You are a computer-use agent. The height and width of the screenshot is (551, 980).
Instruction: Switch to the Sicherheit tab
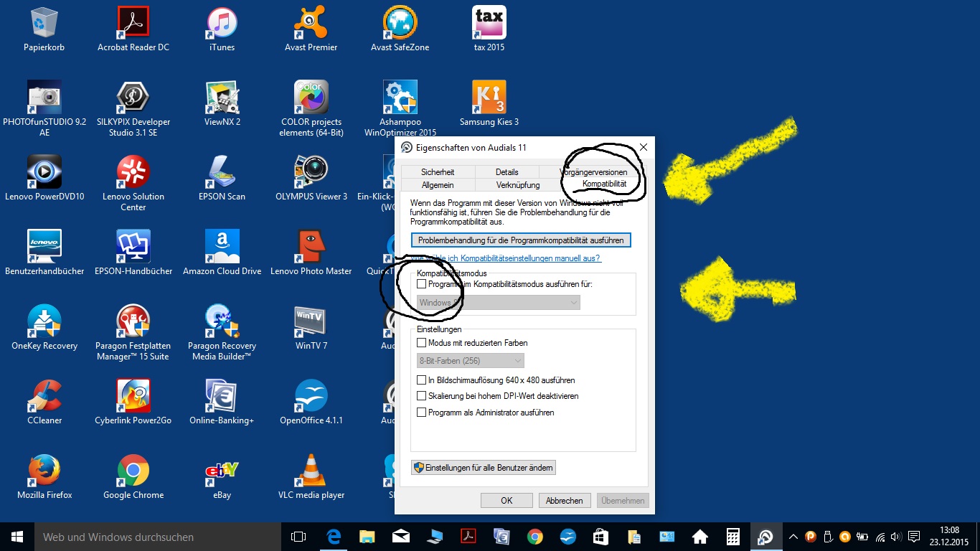click(x=438, y=172)
